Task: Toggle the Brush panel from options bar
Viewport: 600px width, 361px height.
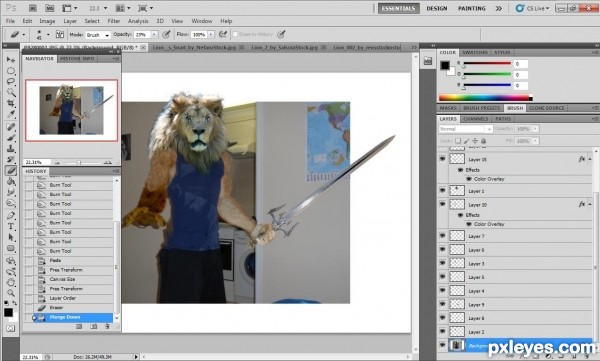Action: tap(60, 34)
